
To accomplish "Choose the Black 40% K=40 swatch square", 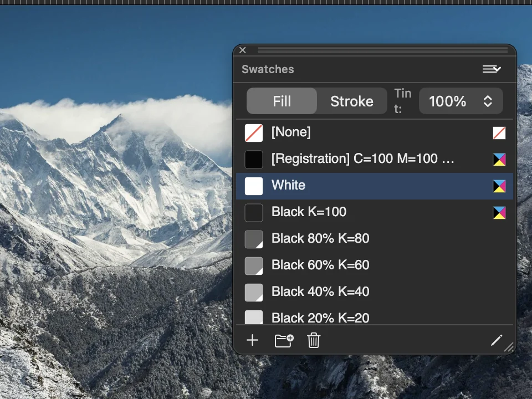I will pyautogui.click(x=254, y=293).
